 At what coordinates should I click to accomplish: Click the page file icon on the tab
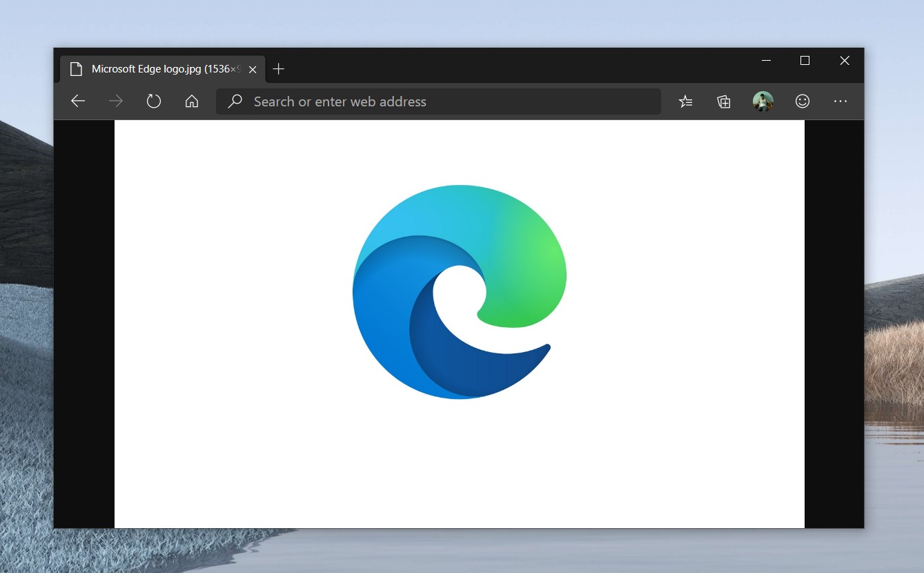click(x=76, y=69)
